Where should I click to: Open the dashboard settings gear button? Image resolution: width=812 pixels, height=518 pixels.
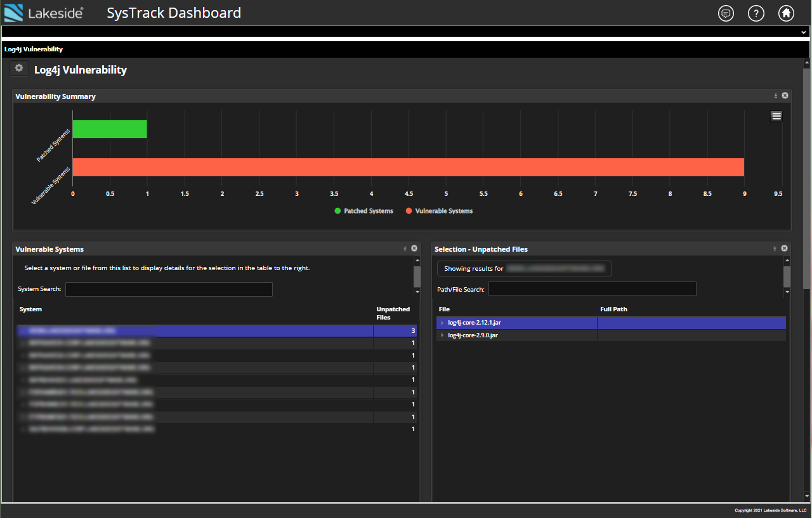pyautogui.click(x=19, y=68)
